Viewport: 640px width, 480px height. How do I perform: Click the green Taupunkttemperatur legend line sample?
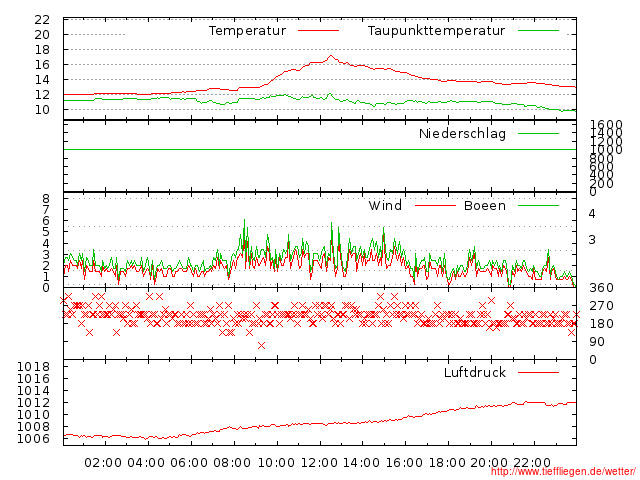538,31
